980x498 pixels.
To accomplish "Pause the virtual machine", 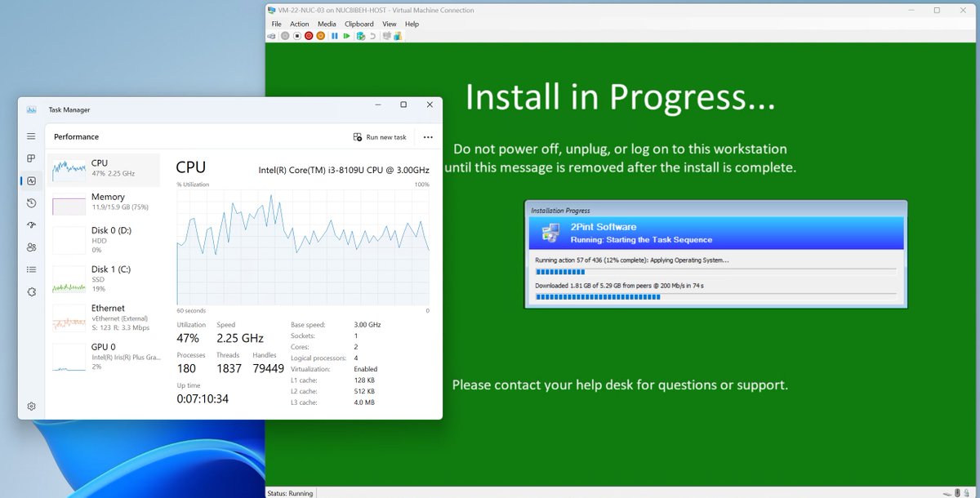I will pyautogui.click(x=332, y=35).
